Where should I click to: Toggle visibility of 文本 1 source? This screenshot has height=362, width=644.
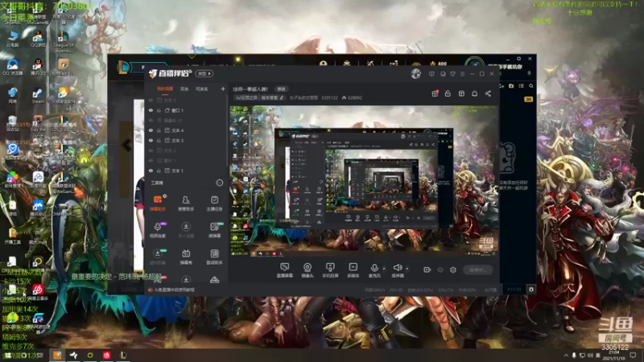point(151,171)
